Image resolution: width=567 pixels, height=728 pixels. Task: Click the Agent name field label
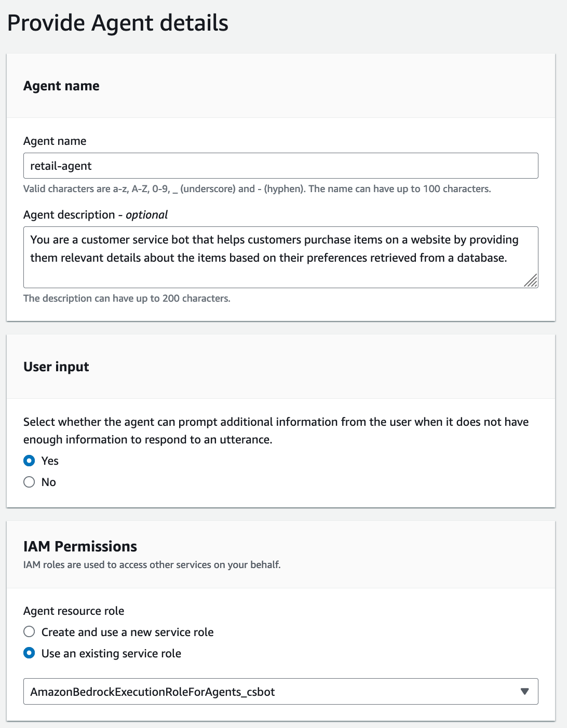pyautogui.click(x=55, y=141)
